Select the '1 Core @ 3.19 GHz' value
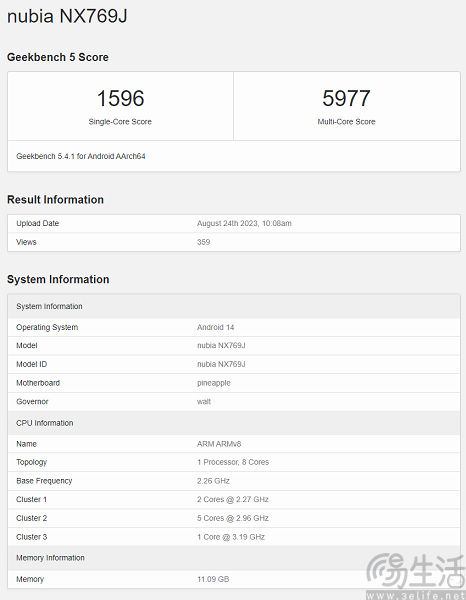Viewport: 466px width, 600px height. click(231, 537)
